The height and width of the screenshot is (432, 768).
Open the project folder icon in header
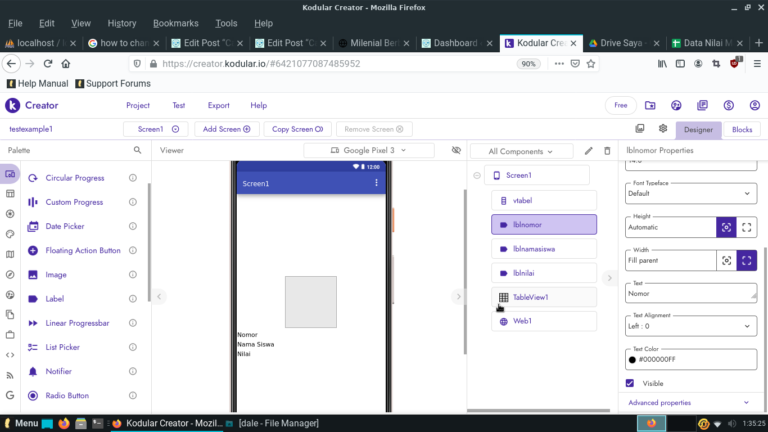(x=650, y=105)
